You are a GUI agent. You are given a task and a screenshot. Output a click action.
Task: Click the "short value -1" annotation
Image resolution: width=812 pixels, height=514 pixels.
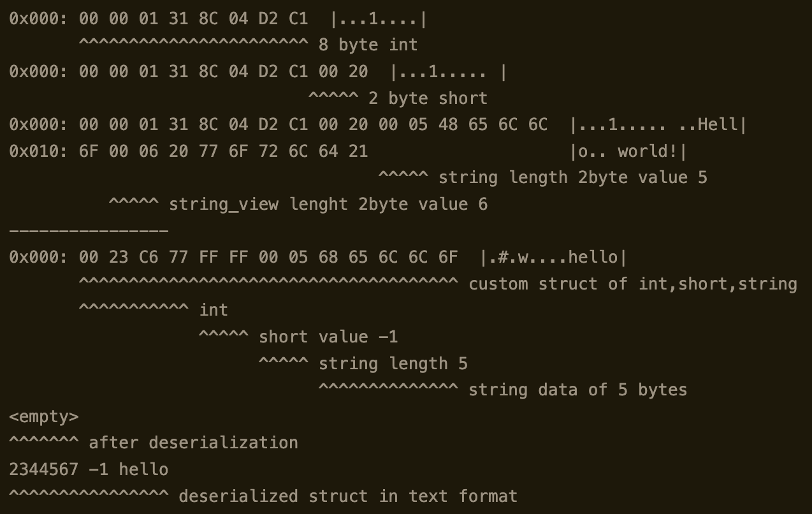click(x=328, y=337)
